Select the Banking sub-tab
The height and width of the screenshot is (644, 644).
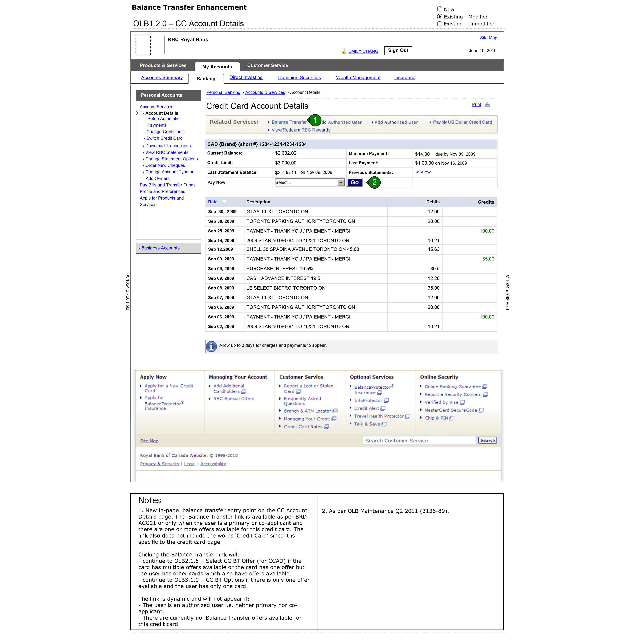coord(206,79)
